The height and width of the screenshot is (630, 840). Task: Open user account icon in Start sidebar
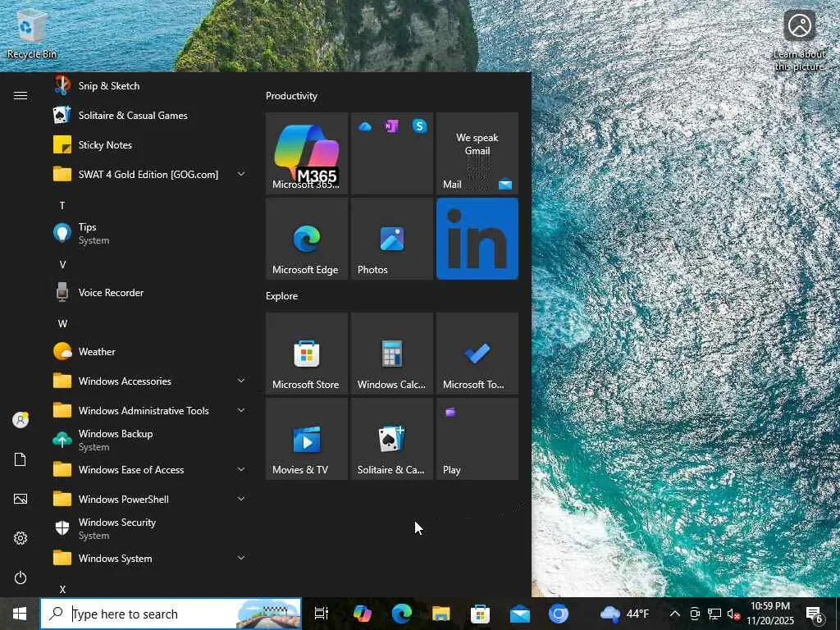pyautogui.click(x=21, y=420)
